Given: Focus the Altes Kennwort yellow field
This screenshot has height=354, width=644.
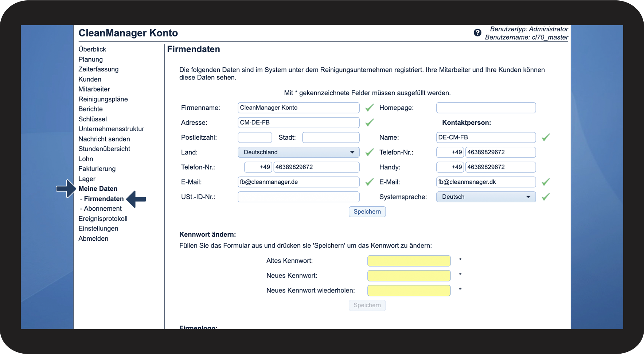Looking at the screenshot, I should (409, 261).
